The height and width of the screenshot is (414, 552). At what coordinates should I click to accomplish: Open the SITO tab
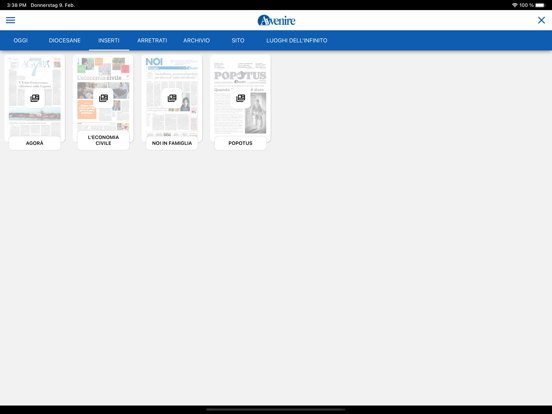coord(238,40)
